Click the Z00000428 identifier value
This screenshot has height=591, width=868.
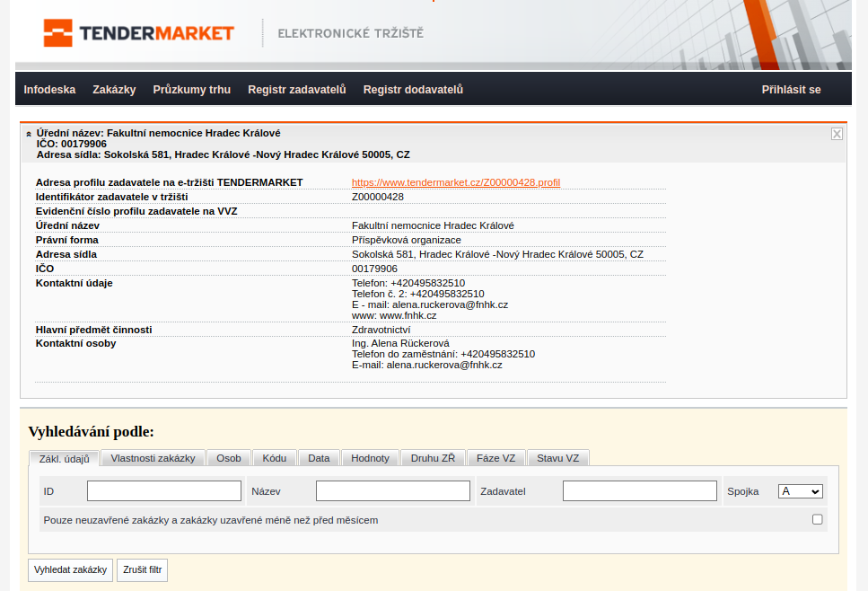[x=378, y=197]
